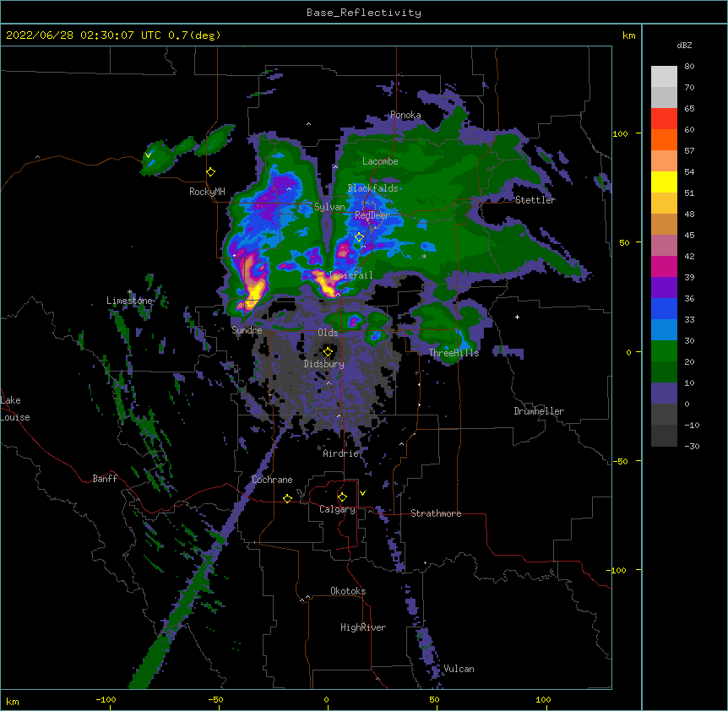Viewport: 728px width, 711px height.
Task: Select the yellow V marker in northwest echo
Action: click(x=148, y=155)
